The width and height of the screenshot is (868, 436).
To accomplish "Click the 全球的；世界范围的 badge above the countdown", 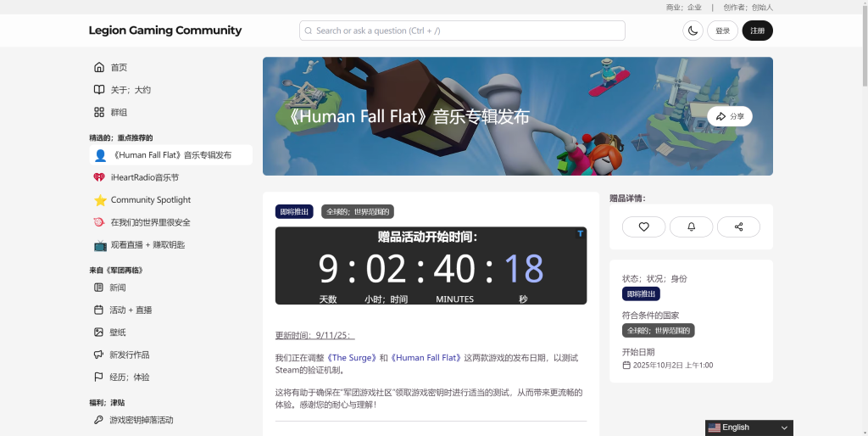I will click(358, 211).
